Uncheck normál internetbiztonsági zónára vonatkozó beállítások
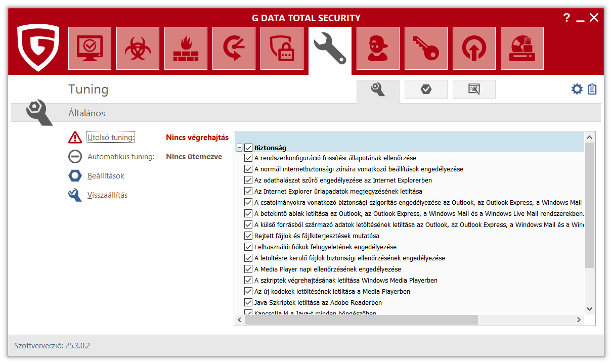 tap(248, 169)
